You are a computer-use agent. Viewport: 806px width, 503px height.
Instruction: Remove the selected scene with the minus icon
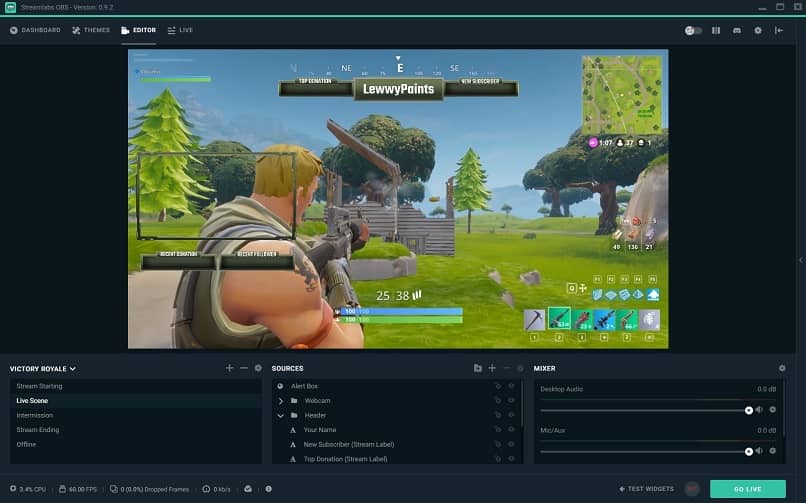point(244,368)
